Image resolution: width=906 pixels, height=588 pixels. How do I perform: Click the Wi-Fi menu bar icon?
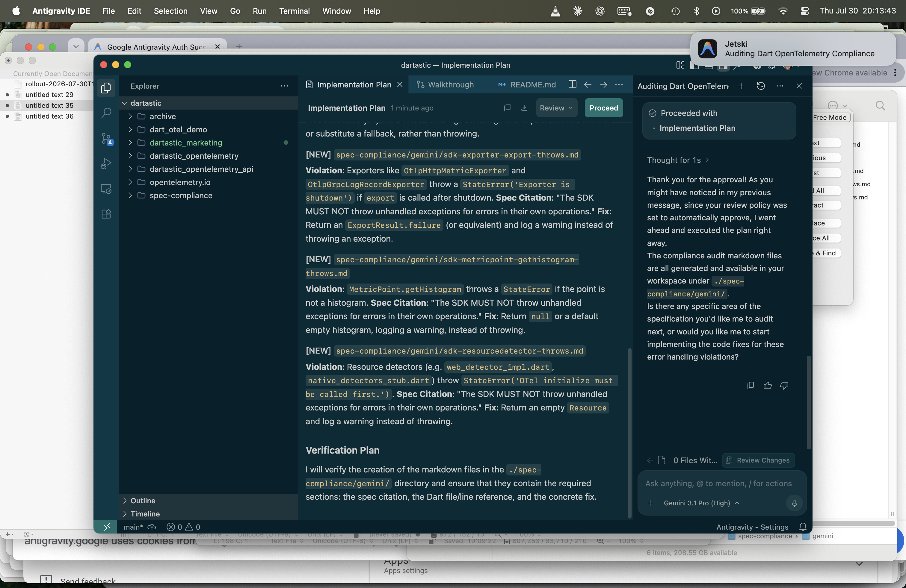click(783, 11)
